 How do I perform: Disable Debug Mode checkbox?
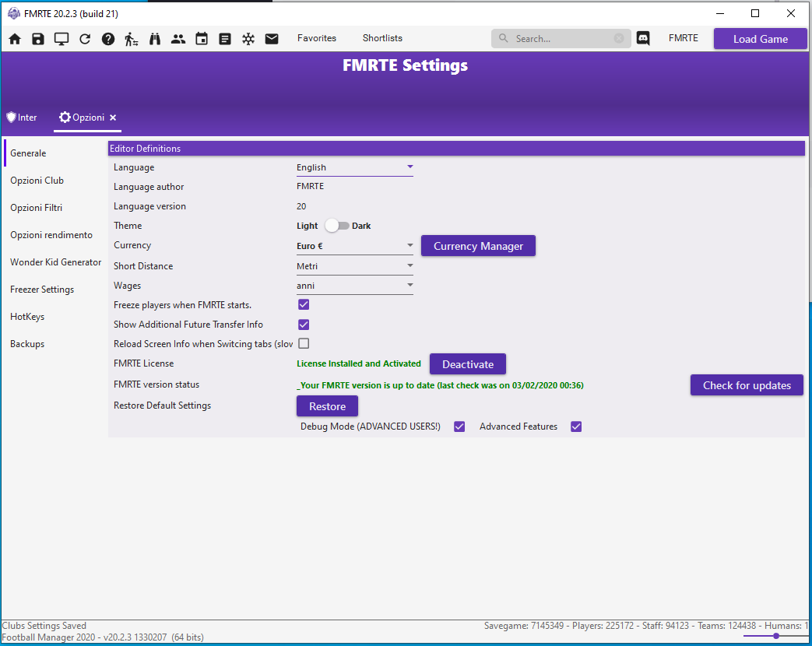click(x=459, y=427)
